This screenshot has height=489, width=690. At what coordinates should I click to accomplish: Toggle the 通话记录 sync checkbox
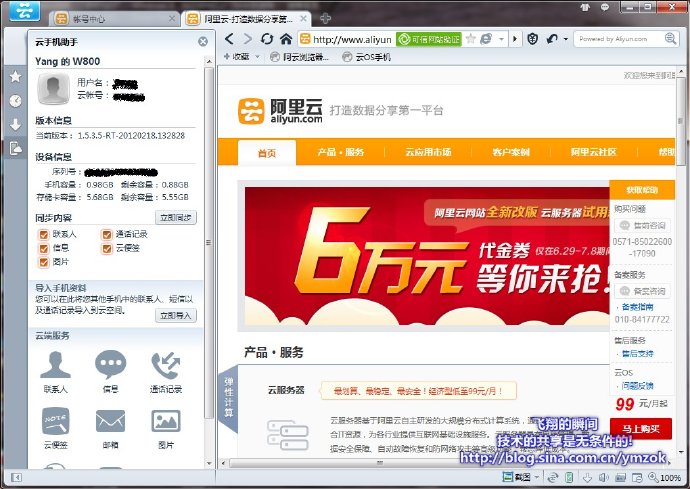106,234
